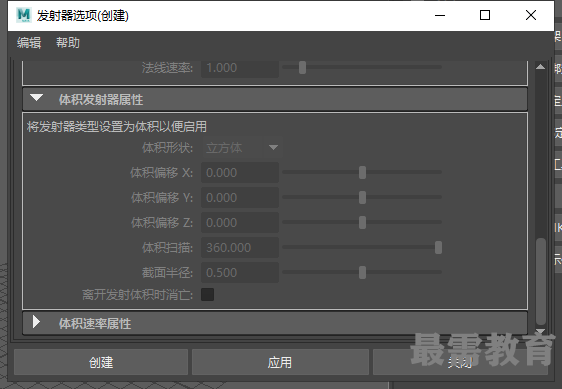Maximize the 发射器选项 window
Image resolution: width=562 pixels, height=389 pixels.
point(485,15)
